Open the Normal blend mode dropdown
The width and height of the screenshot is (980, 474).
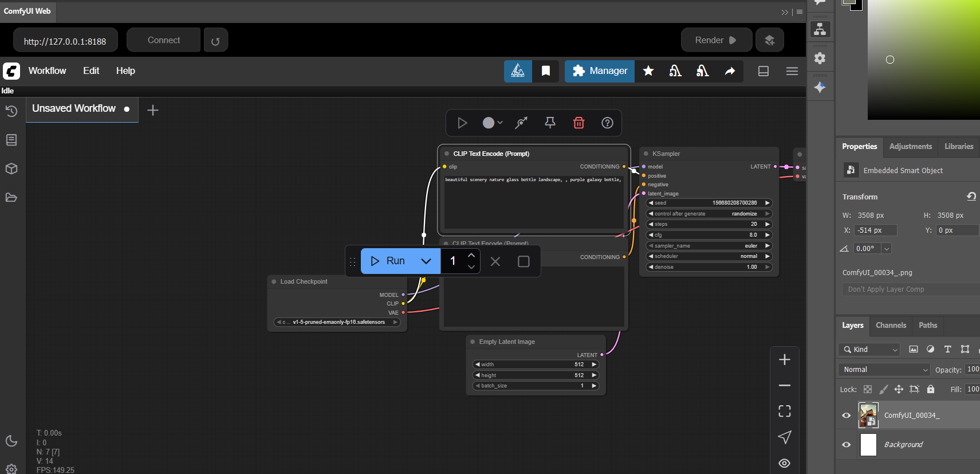[884, 370]
